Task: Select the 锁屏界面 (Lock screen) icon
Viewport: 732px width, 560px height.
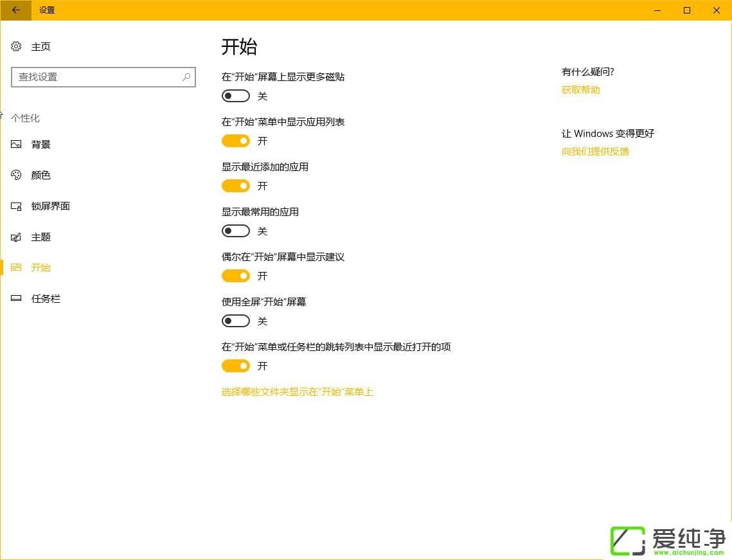Action: pos(16,206)
